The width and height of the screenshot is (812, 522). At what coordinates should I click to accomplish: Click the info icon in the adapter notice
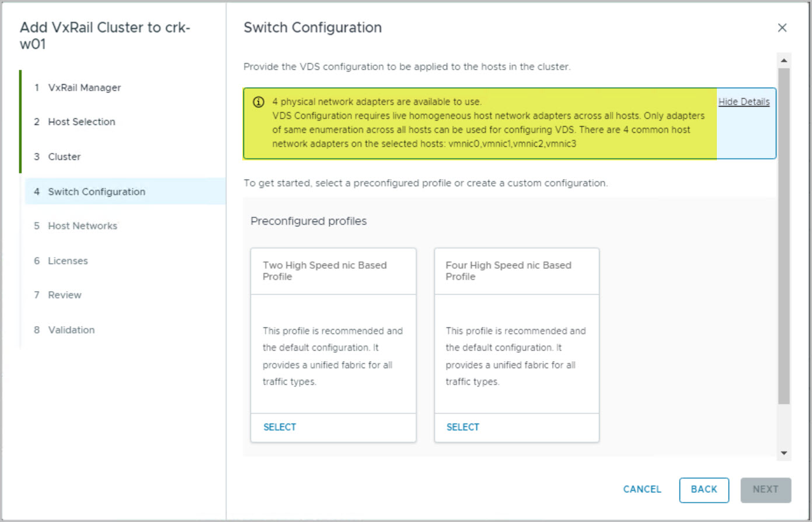(x=258, y=102)
